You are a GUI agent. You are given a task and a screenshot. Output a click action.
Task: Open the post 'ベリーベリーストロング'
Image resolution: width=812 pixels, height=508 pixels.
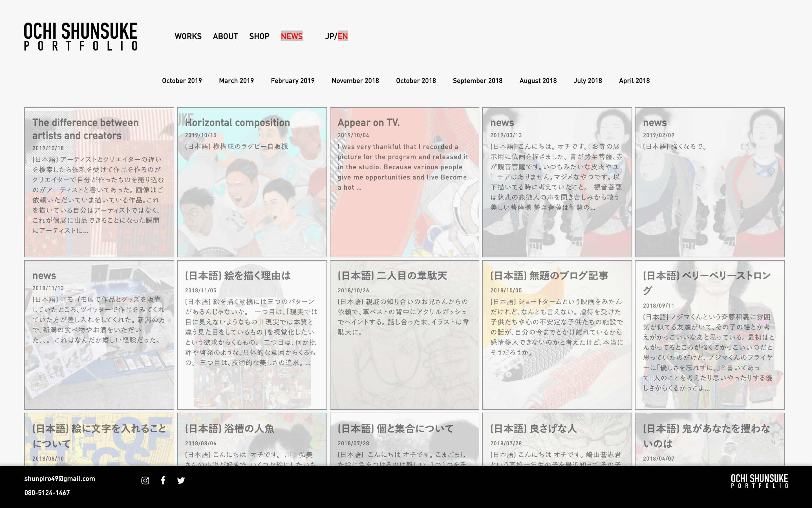pyautogui.click(x=710, y=335)
